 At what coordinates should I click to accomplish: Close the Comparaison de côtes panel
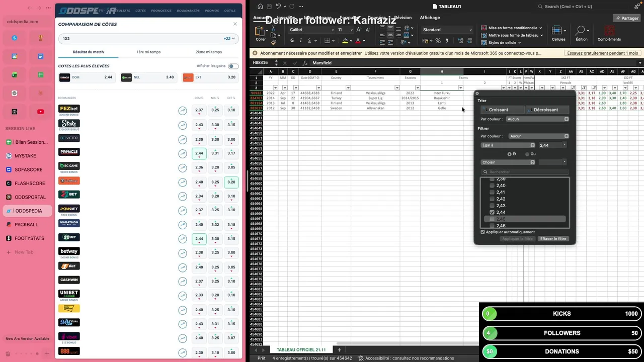coord(235,24)
